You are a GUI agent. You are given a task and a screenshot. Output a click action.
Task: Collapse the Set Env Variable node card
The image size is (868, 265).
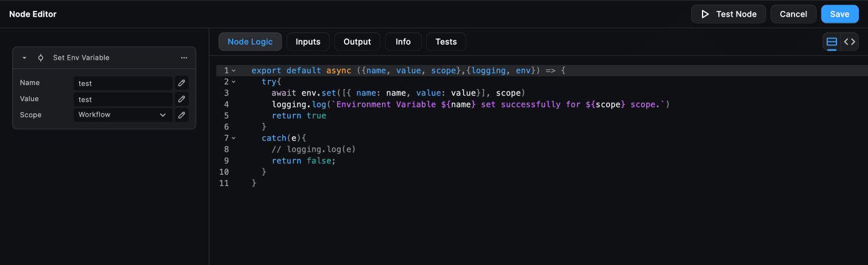tap(25, 58)
